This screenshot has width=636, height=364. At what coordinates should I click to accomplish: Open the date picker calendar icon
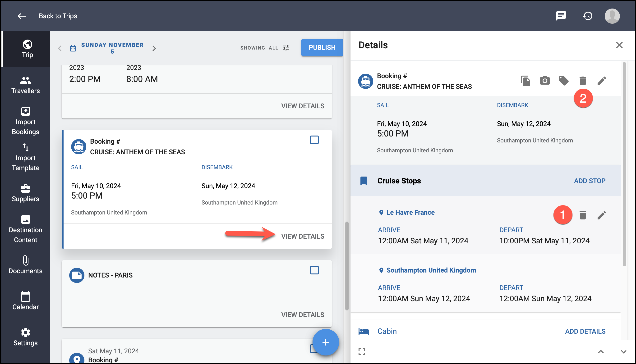(73, 48)
